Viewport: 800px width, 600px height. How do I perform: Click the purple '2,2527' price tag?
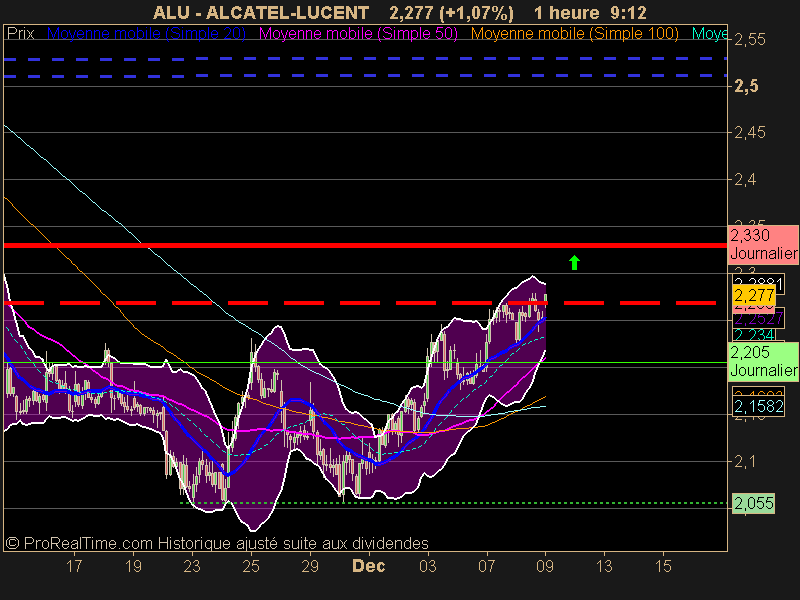758,319
